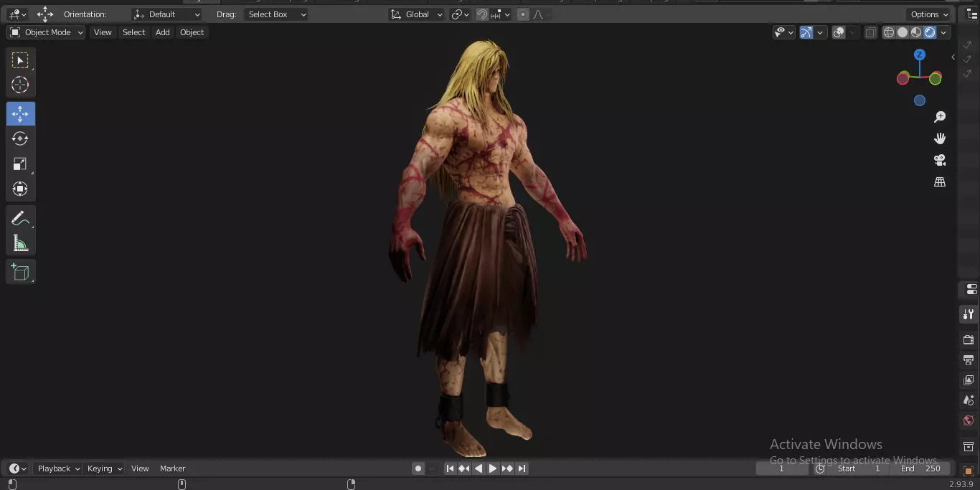Click the green Y axis gizmo
980x490 pixels.
[x=936, y=79]
